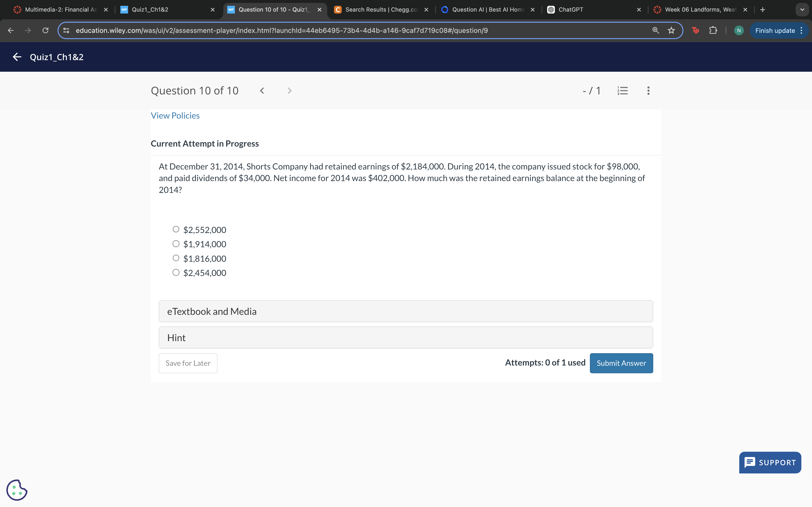The height and width of the screenshot is (507, 812).
Task: Pick the $2,454,000 answer choice
Action: point(176,273)
